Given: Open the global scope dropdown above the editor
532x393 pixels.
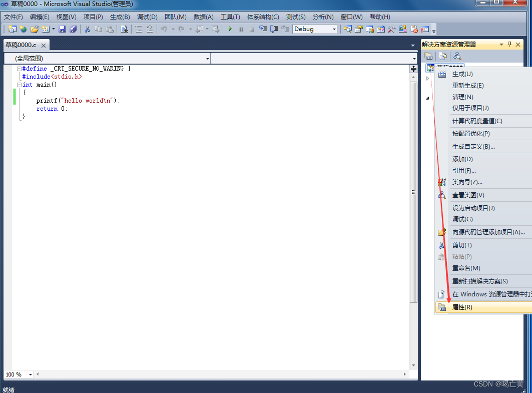Looking at the screenshot, I should (x=207, y=59).
